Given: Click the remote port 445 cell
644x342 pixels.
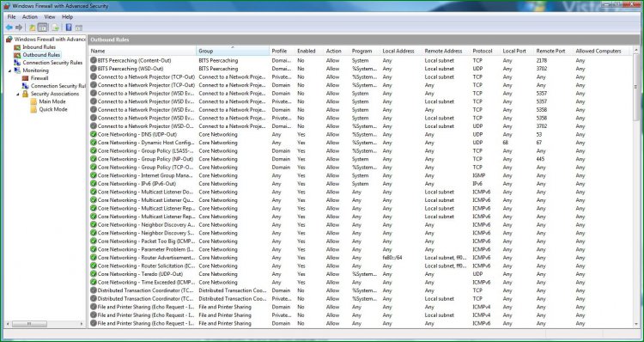Looking at the screenshot, I should tap(540, 159).
